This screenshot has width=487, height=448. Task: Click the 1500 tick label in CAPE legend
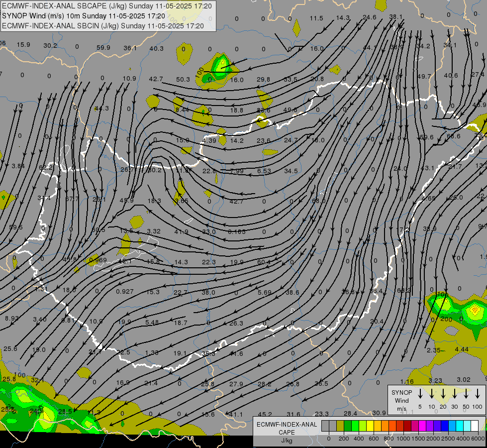coord(418,439)
